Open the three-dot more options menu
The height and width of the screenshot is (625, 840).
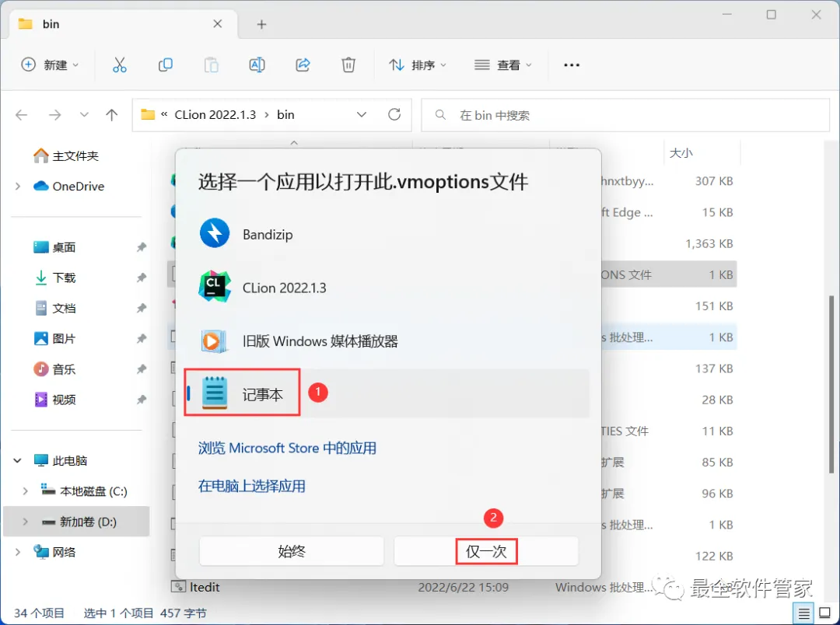point(572,65)
